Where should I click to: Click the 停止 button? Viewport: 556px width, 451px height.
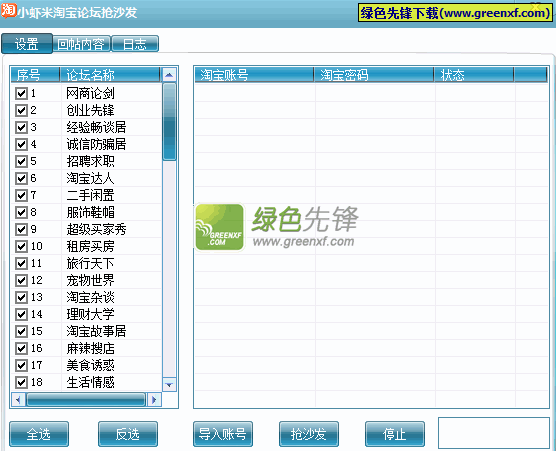[x=395, y=434]
